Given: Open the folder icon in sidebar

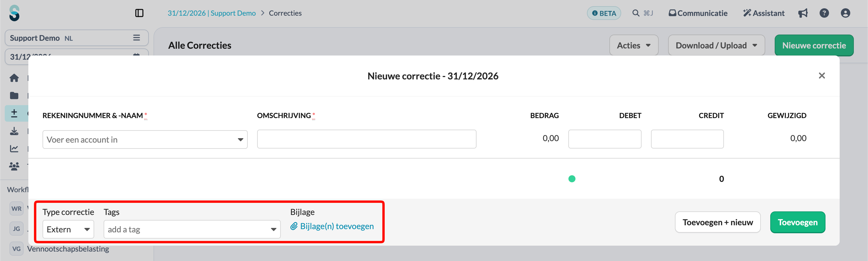Looking at the screenshot, I should tap(14, 96).
